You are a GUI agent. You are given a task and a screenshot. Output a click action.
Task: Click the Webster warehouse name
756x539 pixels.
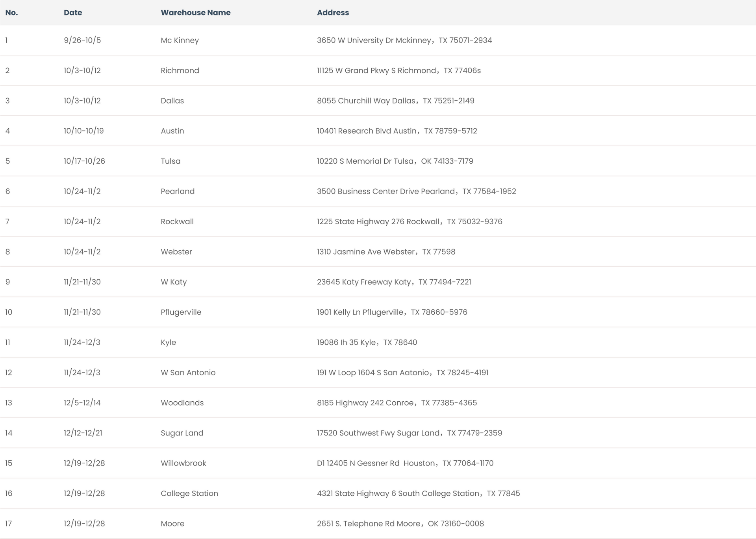pos(176,252)
